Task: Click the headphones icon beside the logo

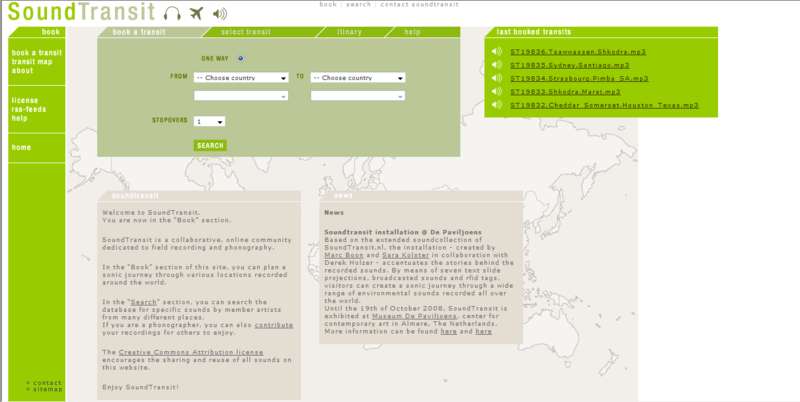Action: point(172,13)
